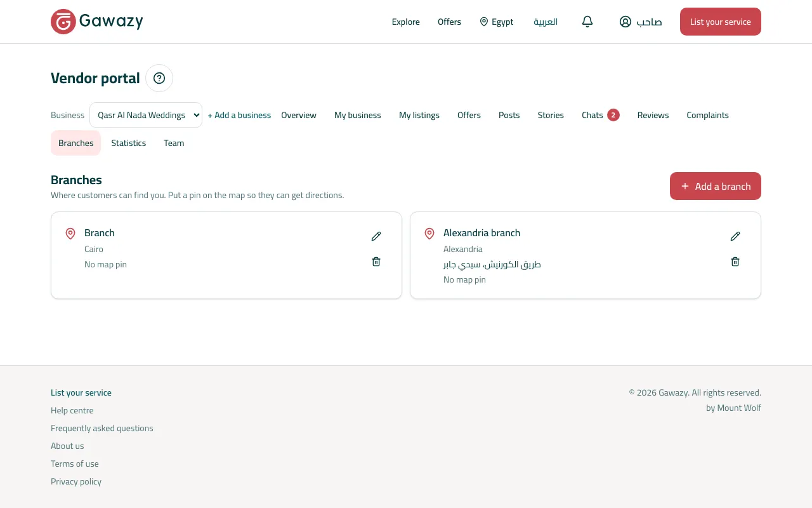
Task: Open the Posts tab
Action: tap(509, 115)
